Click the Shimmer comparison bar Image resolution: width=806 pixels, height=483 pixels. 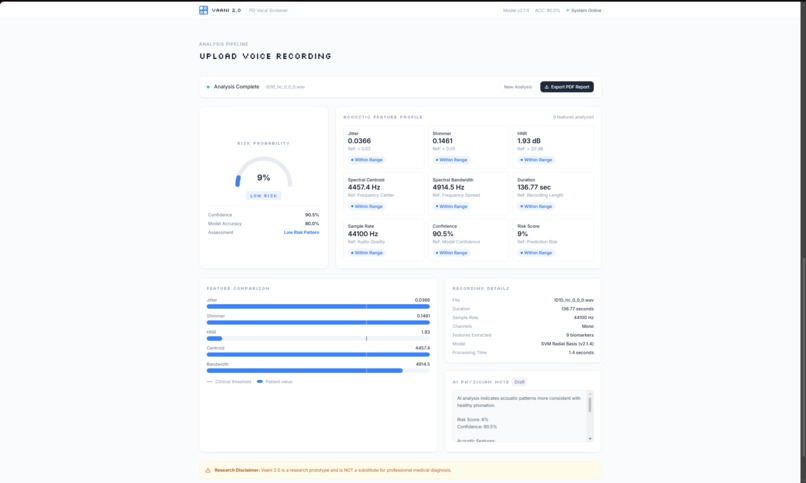[318, 322]
